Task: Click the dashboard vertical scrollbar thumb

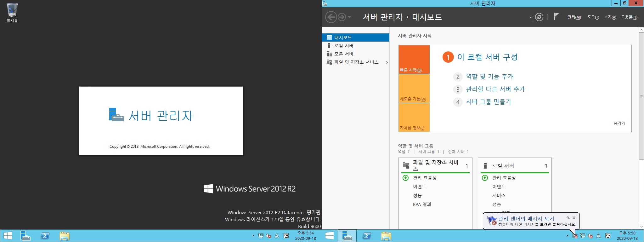Action: click(641, 96)
